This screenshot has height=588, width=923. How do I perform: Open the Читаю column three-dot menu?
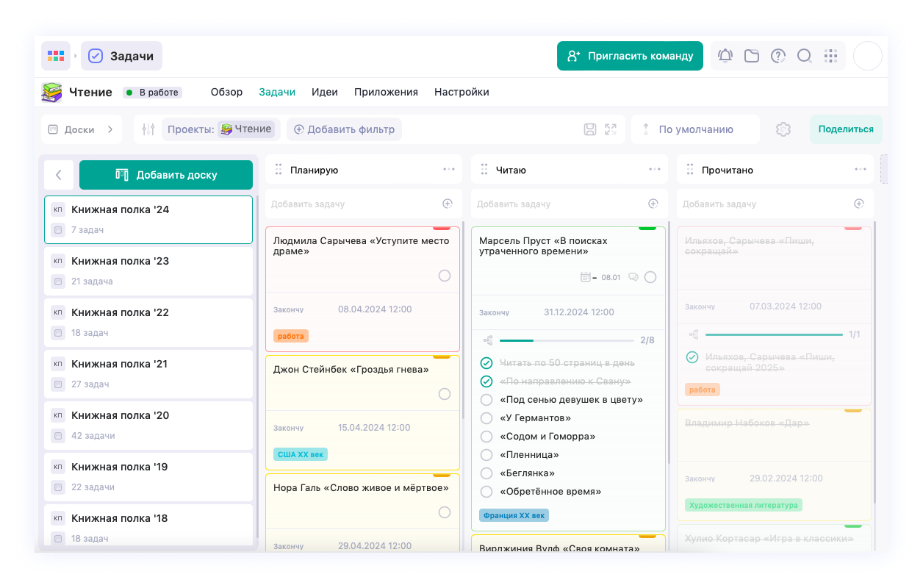(655, 170)
